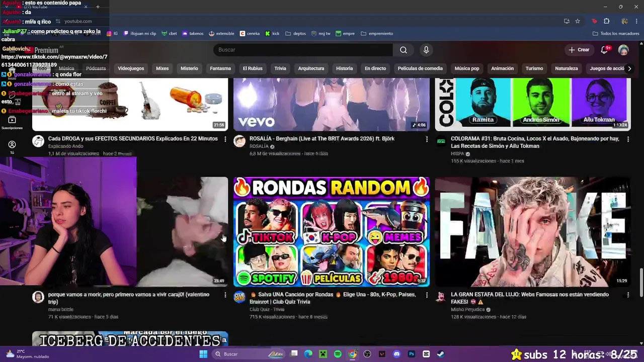Viewport: 644px width, 362px height.
Task: Activate voice search microphone icon
Action: 426,50
